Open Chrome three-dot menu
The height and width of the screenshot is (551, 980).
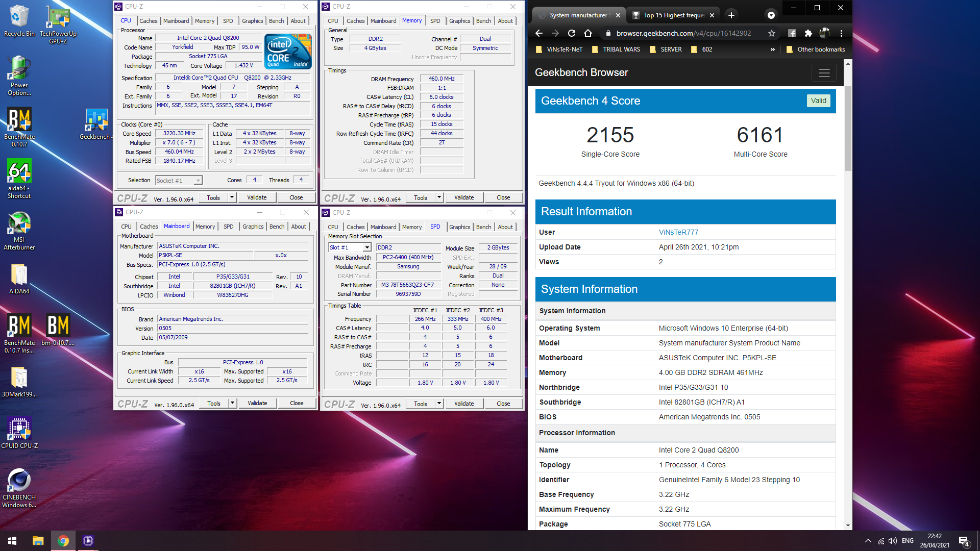(841, 33)
